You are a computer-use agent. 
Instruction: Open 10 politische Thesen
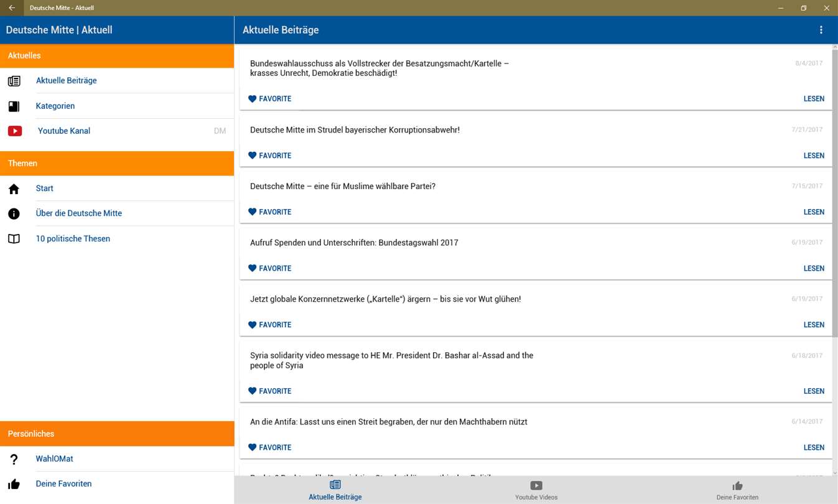(x=117, y=239)
